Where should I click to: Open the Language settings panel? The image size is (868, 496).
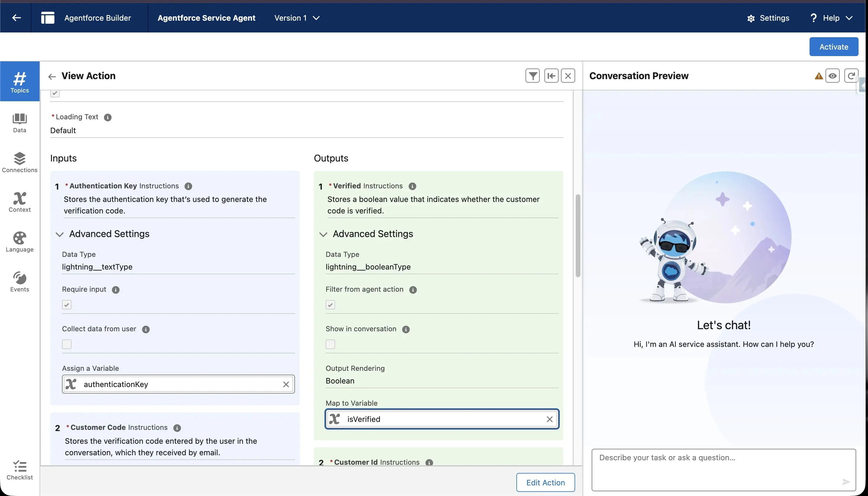(19, 242)
